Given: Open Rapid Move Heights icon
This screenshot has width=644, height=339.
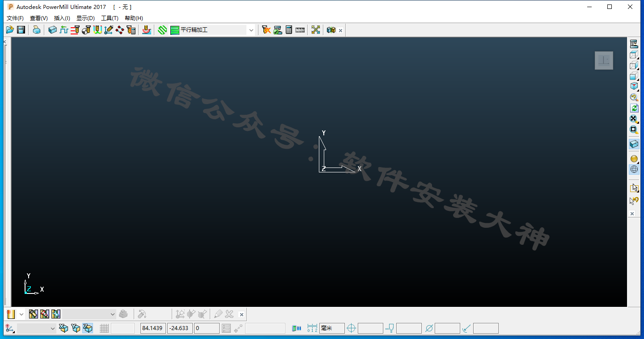Looking at the screenshot, I should click(75, 30).
